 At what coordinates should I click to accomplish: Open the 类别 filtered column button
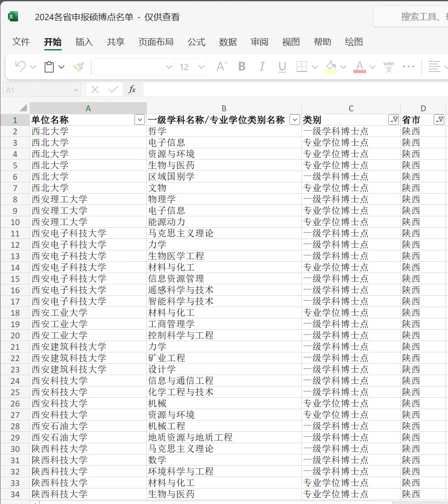click(x=394, y=120)
